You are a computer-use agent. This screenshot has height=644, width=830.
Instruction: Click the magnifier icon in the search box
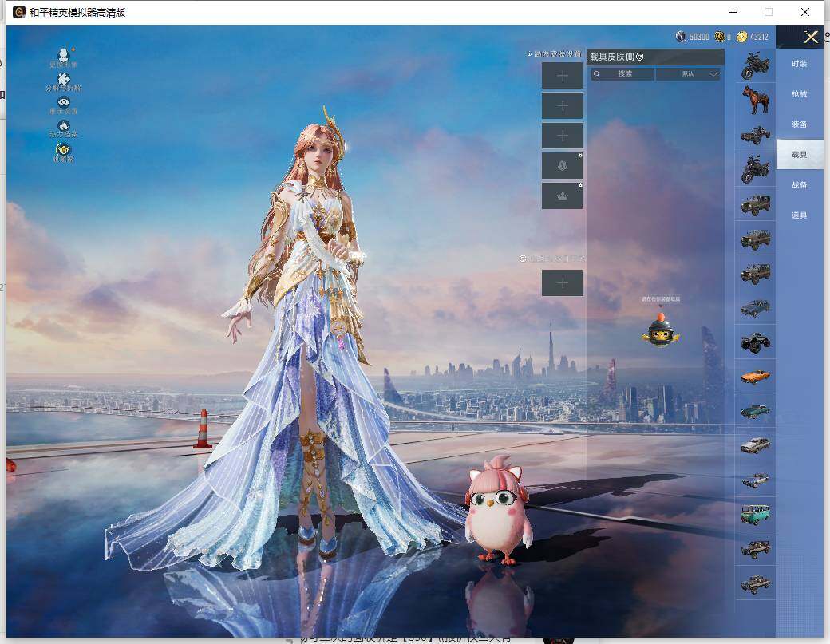coord(597,74)
